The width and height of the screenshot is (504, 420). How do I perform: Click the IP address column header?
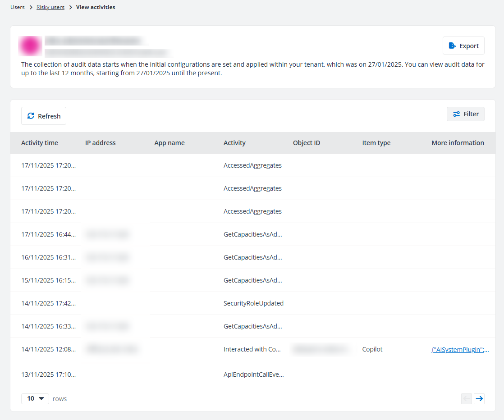[101, 143]
